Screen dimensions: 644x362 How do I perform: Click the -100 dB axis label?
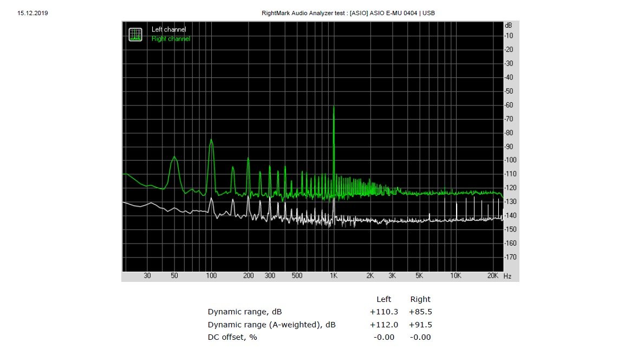511,160
